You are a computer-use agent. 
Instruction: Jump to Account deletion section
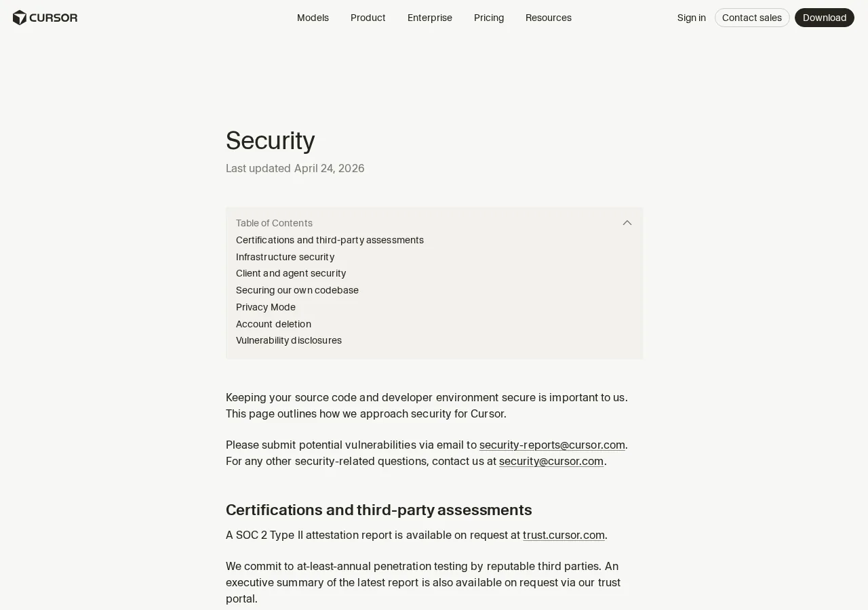point(273,324)
